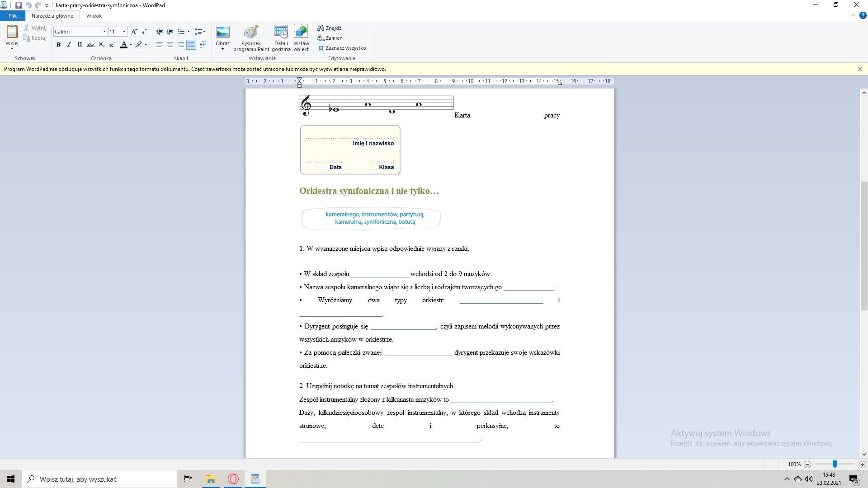Image resolution: width=868 pixels, height=488 pixels.
Task: Click the Imię i nazwisko image box
Action: click(350, 150)
